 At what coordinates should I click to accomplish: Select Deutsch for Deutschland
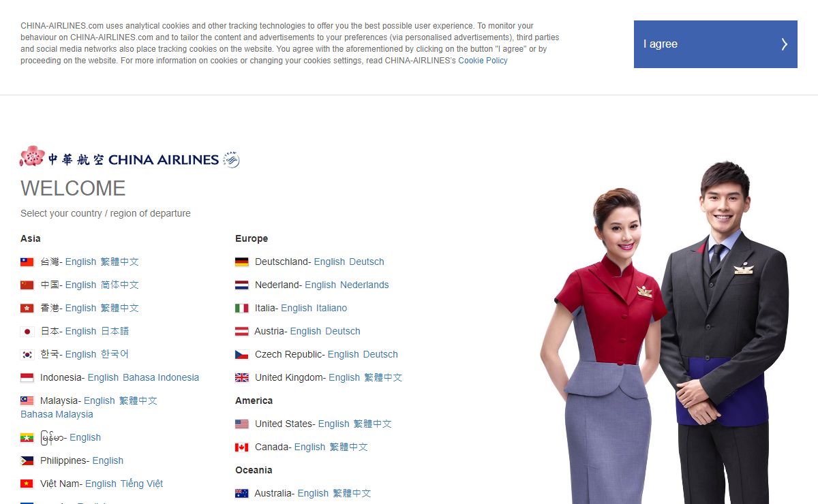(x=367, y=262)
